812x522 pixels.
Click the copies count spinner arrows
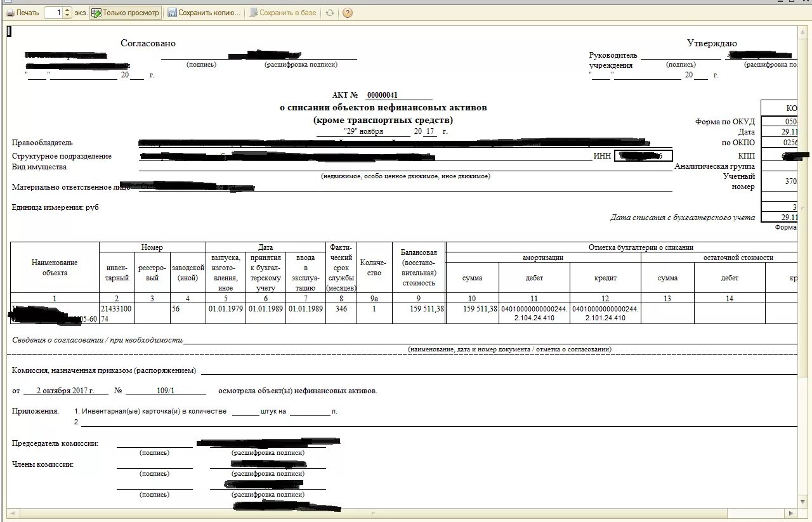(x=69, y=13)
